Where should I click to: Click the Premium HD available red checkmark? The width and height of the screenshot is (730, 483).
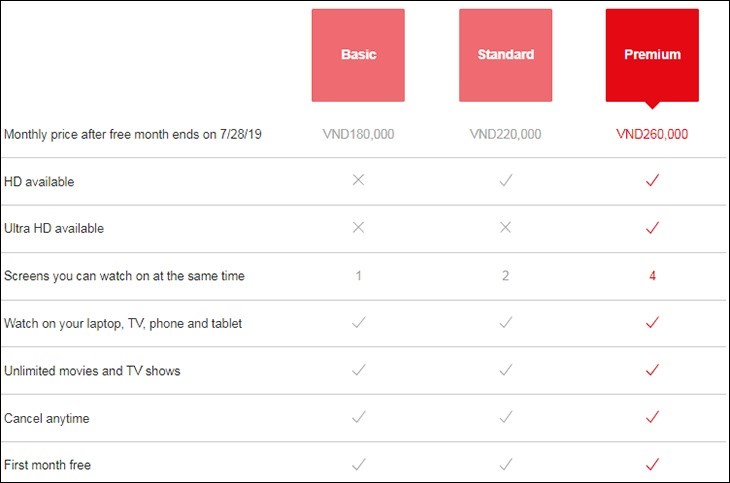coord(652,181)
